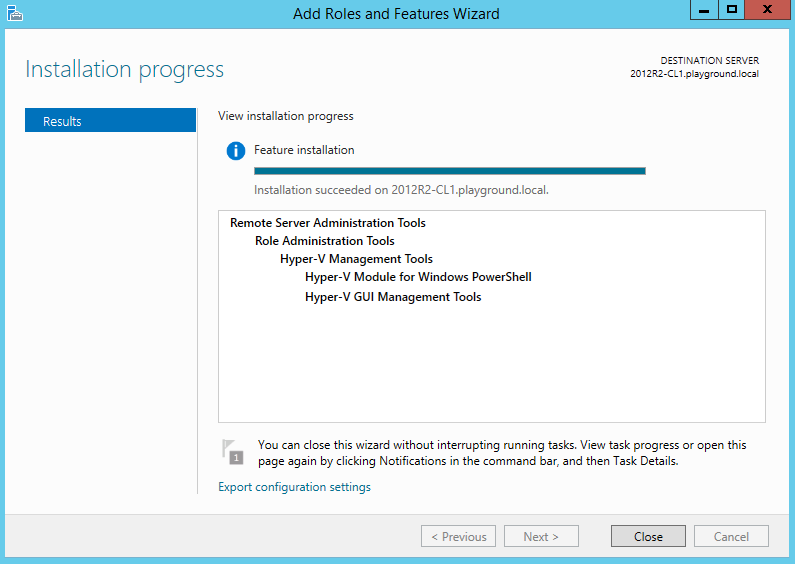The height and width of the screenshot is (564, 795).
Task: Click the wizard icon in title bar
Action: pyautogui.click(x=15, y=13)
